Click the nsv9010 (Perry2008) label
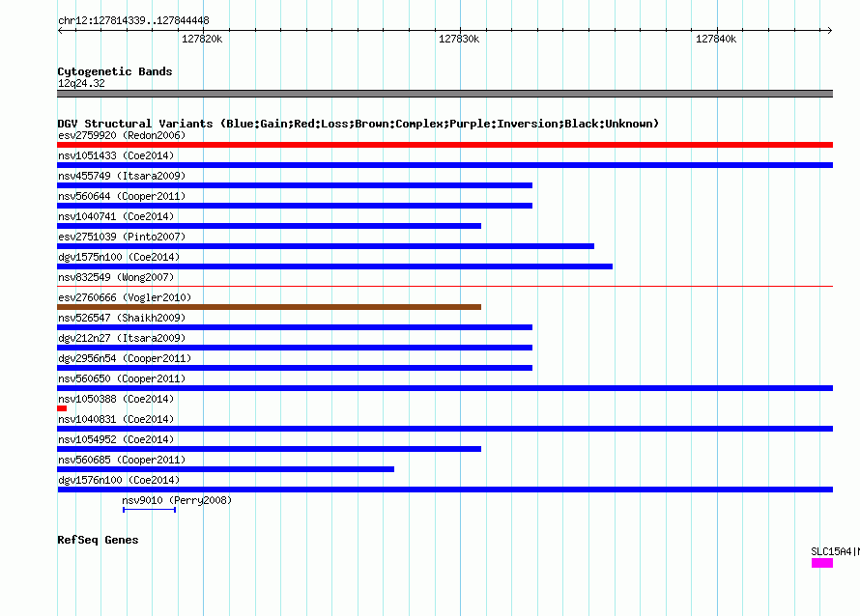The image size is (860, 616). click(x=177, y=500)
